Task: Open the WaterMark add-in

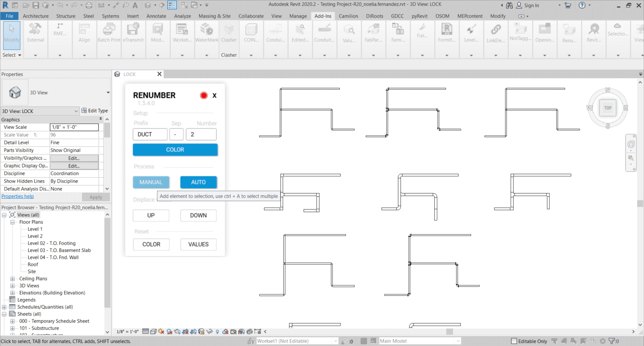Action: coord(206,33)
